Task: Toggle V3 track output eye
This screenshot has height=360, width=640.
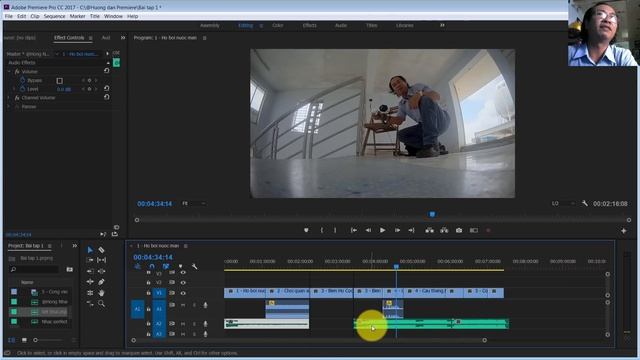Action: point(183,273)
